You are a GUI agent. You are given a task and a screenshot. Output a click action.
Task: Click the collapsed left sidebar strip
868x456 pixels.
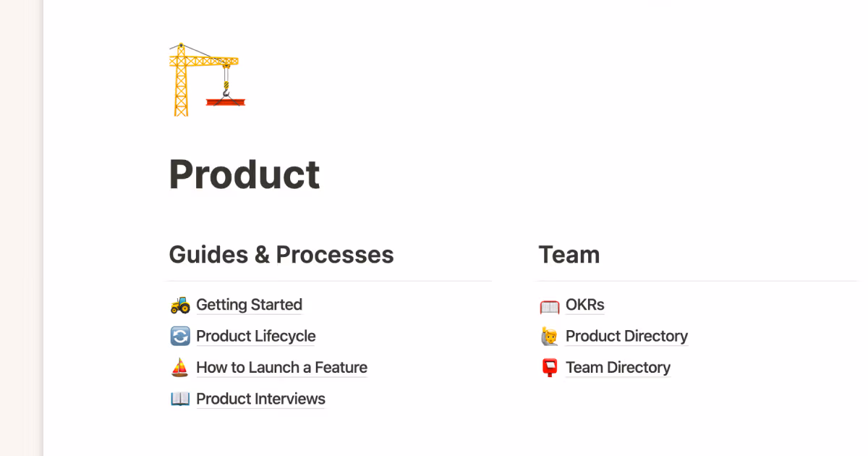tap(22, 228)
